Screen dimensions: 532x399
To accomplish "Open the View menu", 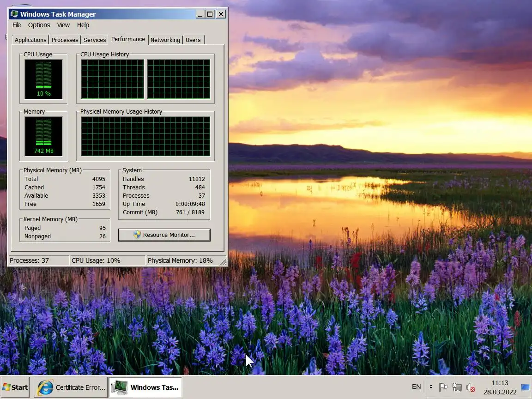I will click(x=63, y=25).
